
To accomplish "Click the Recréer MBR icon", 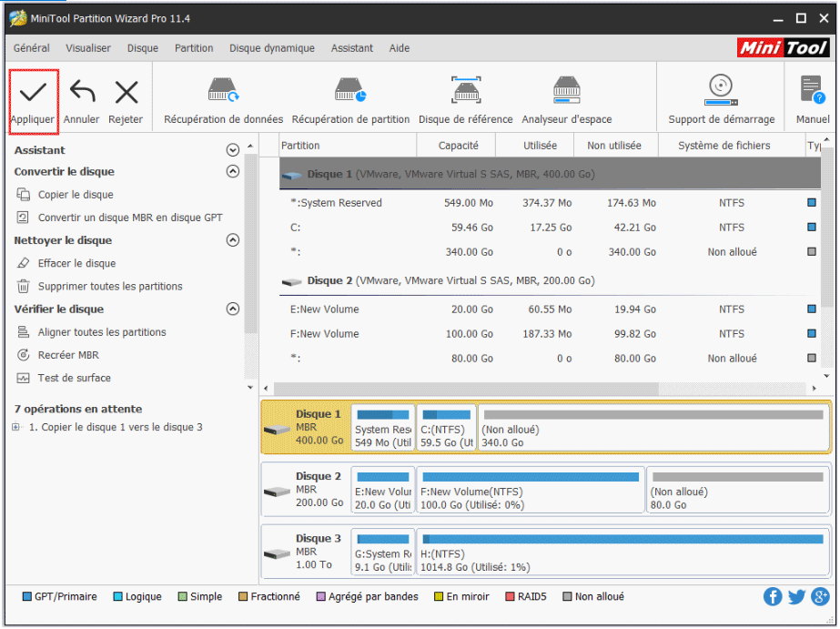I will click(23, 355).
